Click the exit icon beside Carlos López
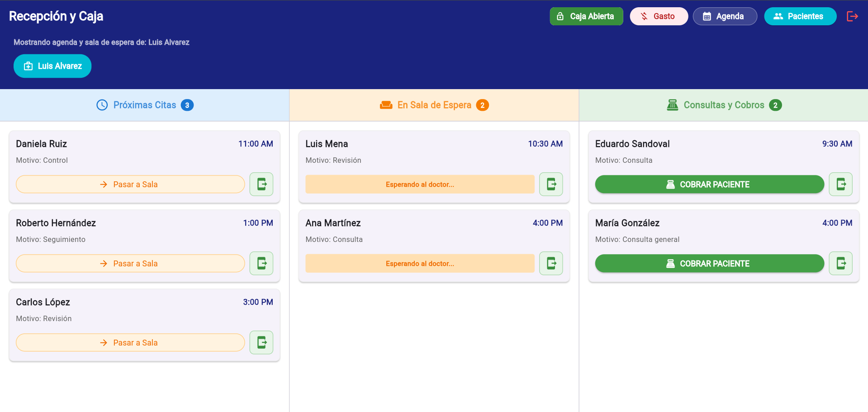868x412 pixels. (x=261, y=342)
